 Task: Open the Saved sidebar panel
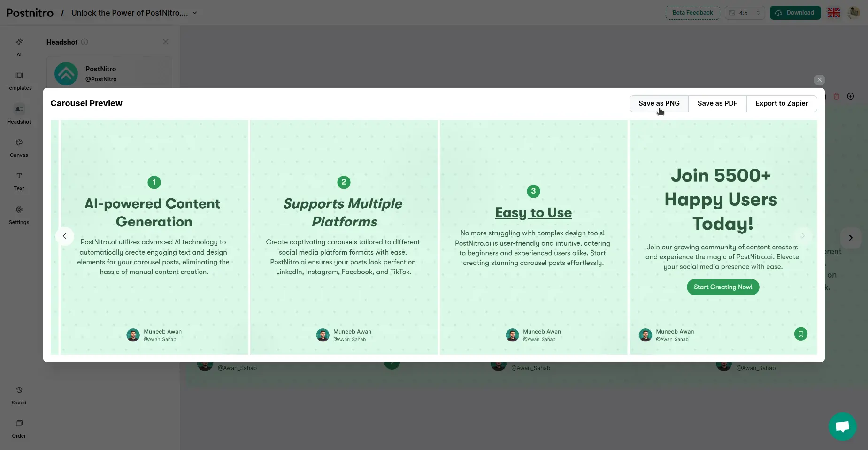[19, 396]
